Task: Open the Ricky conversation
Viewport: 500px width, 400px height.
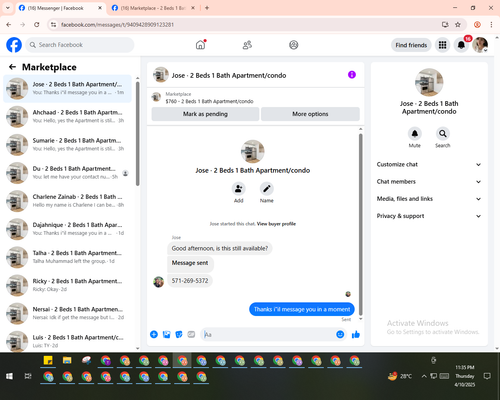Action: (67, 285)
